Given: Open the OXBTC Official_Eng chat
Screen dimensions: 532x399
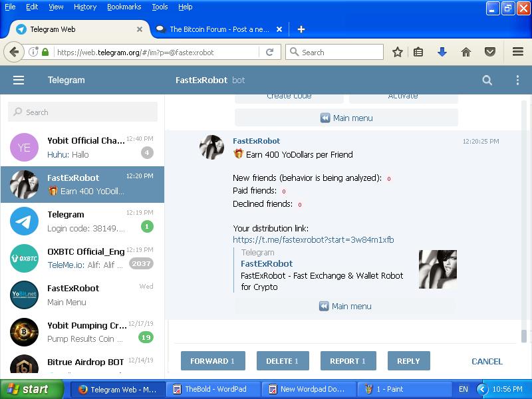Looking at the screenshot, I should pos(82,258).
